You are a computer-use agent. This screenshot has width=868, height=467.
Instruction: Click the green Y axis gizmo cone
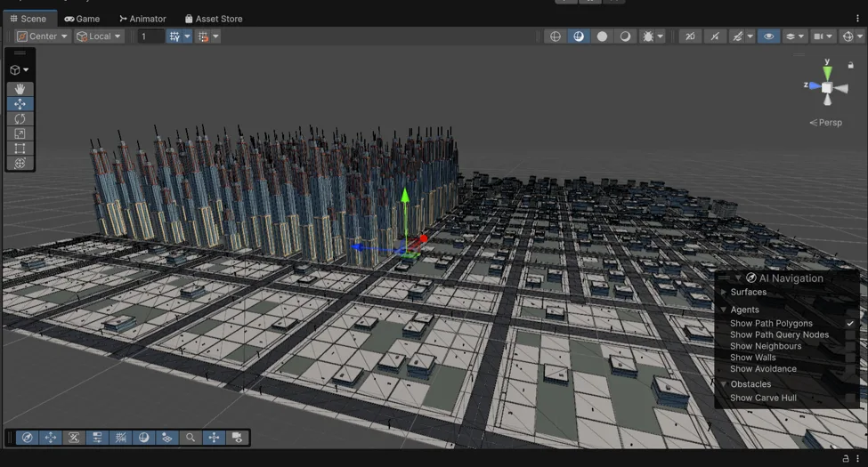827,72
